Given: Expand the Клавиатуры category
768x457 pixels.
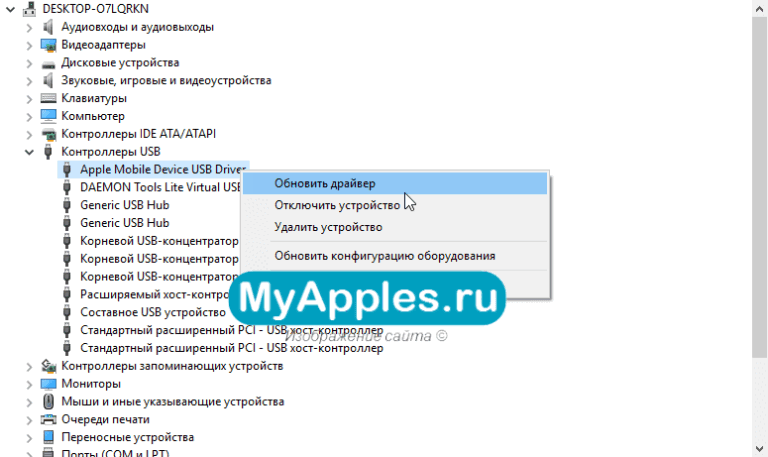Looking at the screenshot, I should pyautogui.click(x=29, y=99).
